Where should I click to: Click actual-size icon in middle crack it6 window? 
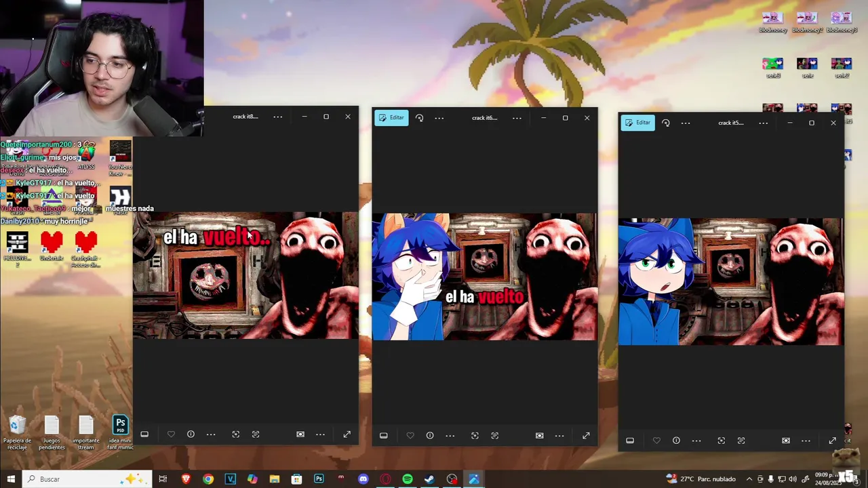pyautogui.click(x=494, y=436)
